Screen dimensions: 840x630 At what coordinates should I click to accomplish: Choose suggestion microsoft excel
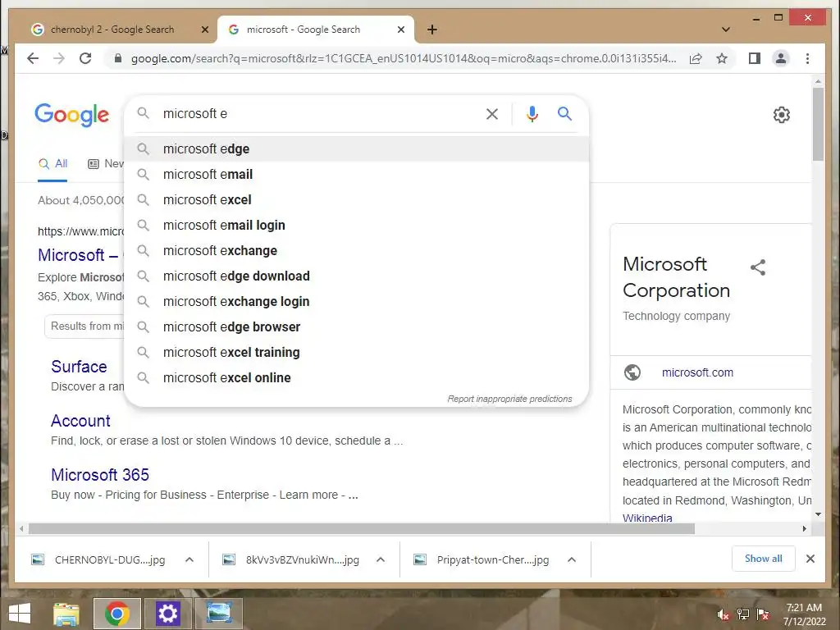(357, 200)
